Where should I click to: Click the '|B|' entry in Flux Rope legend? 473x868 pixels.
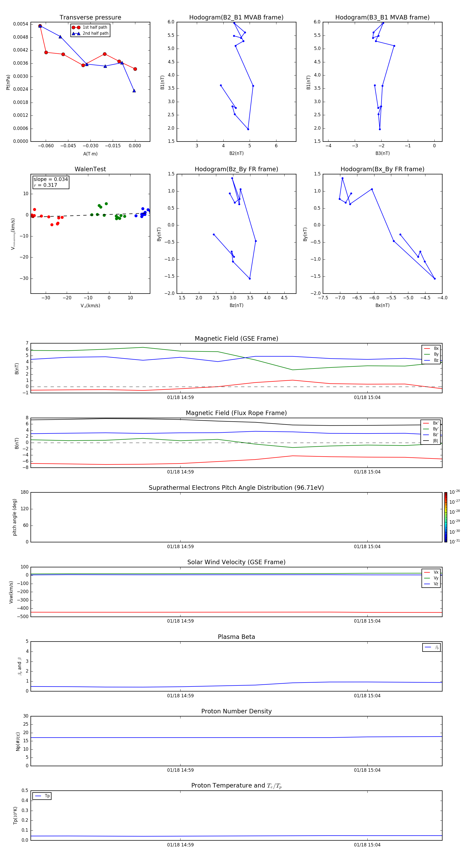431,441
